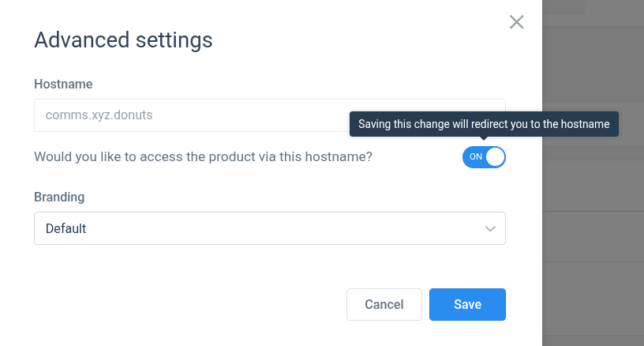Close the Advanced settings dialog with X
Image resolution: width=644 pixels, height=346 pixels.
(516, 22)
